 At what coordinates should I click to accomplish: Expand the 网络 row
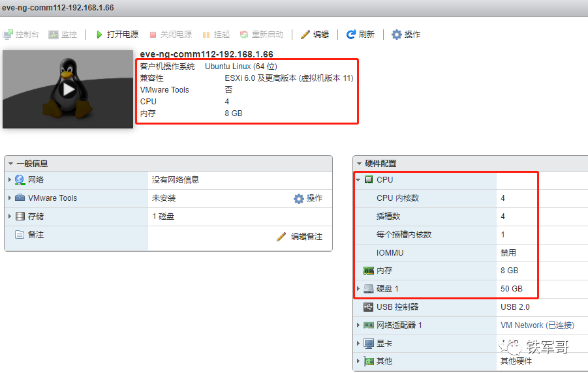coord(9,180)
